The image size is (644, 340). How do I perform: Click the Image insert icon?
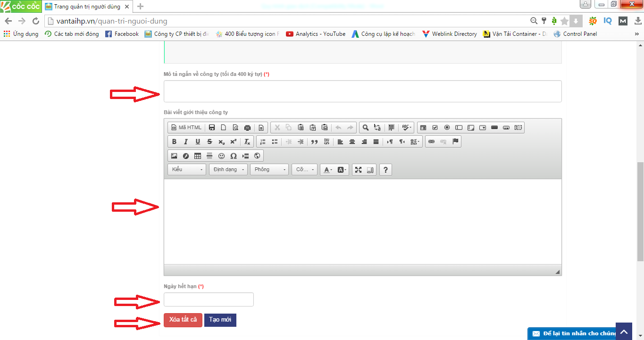(174, 156)
